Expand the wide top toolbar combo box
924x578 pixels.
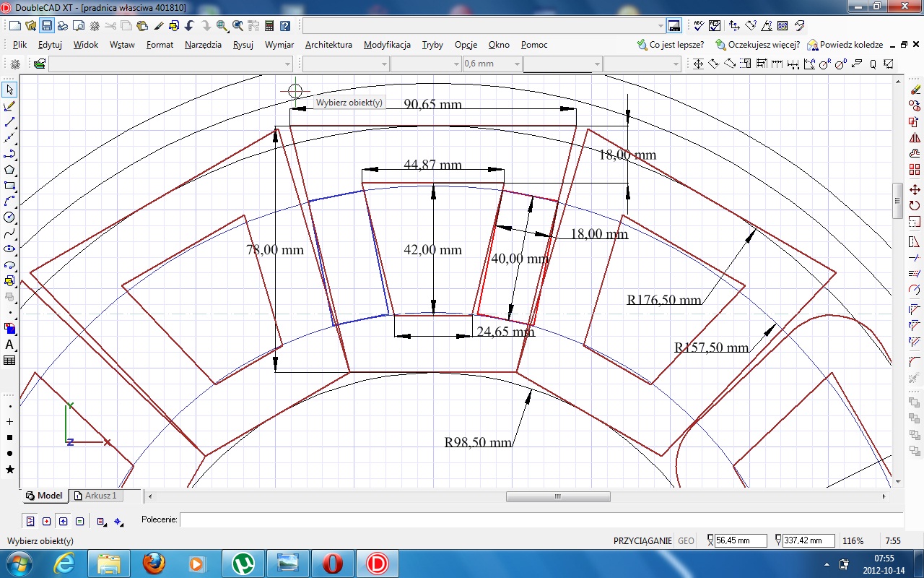pyautogui.click(x=661, y=26)
